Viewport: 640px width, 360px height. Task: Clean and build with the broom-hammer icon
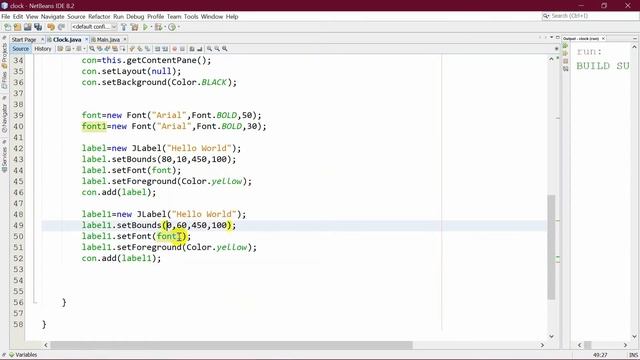coord(134,27)
